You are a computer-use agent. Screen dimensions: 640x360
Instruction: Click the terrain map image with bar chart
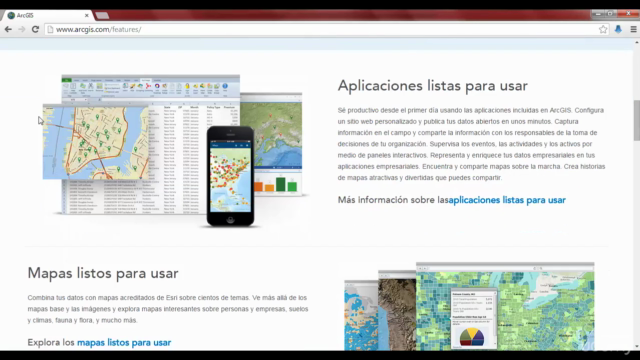coord(278,144)
